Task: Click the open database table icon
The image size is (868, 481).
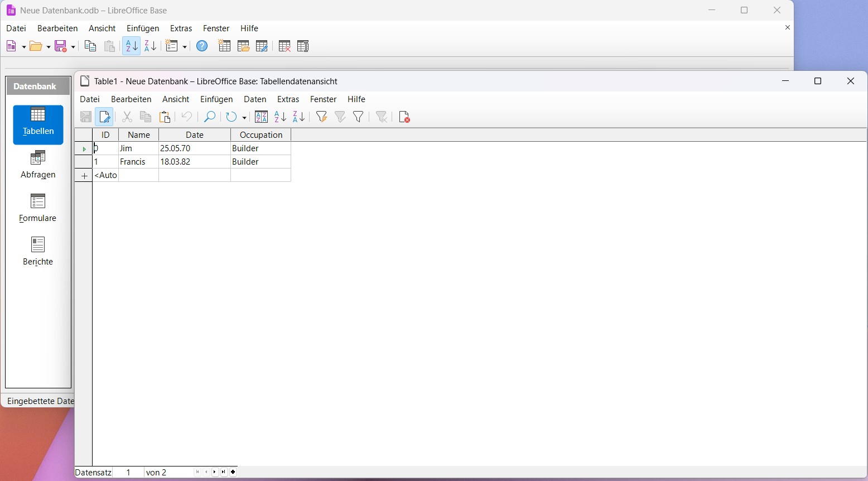Action: tap(243, 46)
